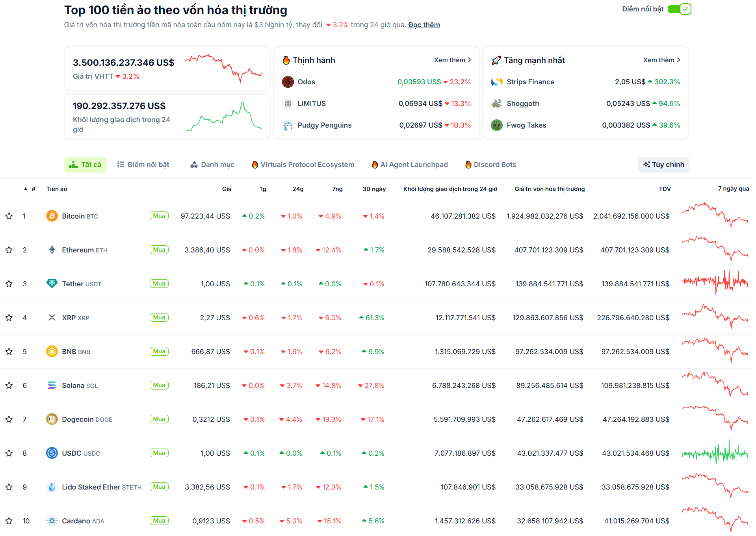Favorite Ethereum with its star icon
The width and height of the screenshot is (756, 536).
pyautogui.click(x=9, y=250)
